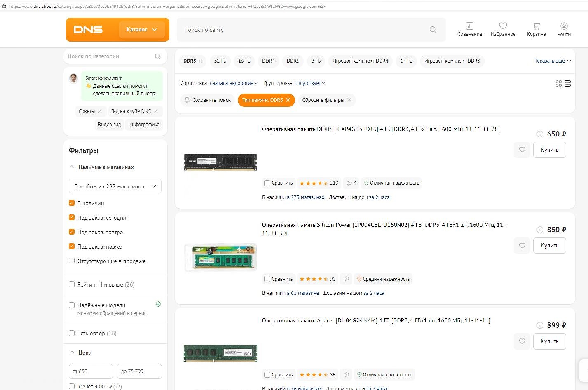The height and width of the screenshot is (390, 588).
Task: Click the minimum price от 650 field
Action: pos(91,371)
